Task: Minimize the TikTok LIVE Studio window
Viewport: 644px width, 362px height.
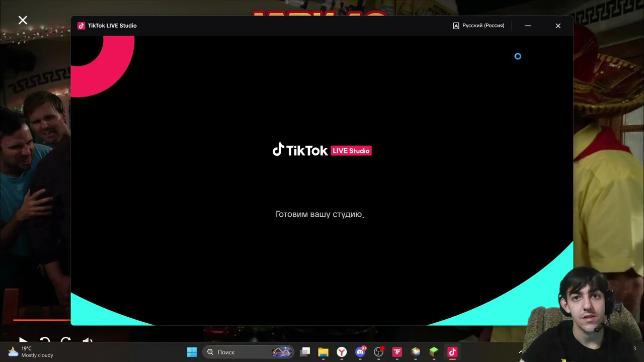Action: (528, 26)
